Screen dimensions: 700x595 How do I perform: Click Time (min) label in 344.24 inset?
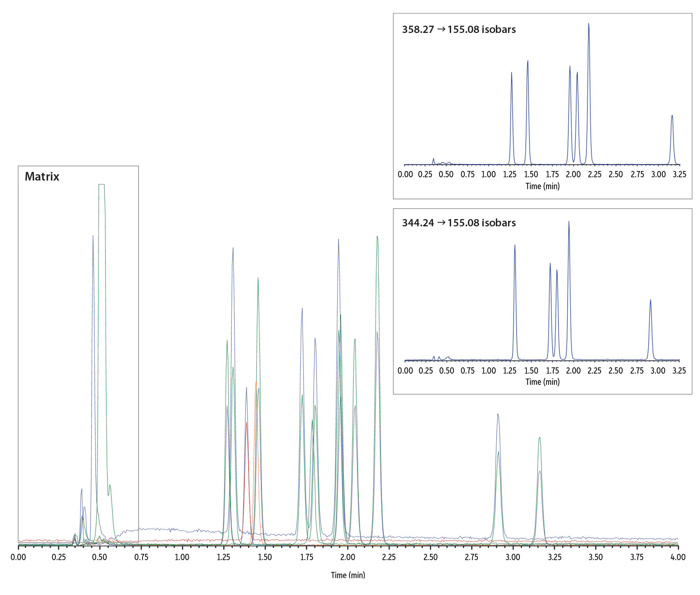pos(542,382)
